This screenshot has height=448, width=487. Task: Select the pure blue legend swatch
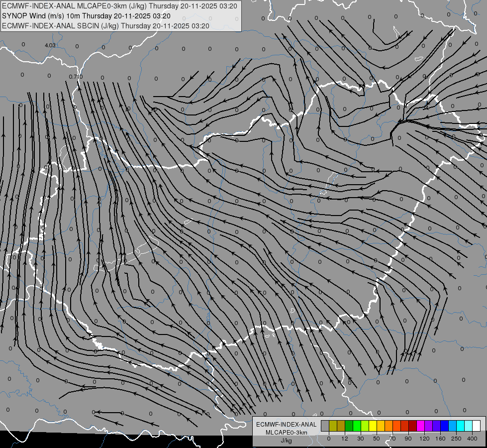pos(445,426)
